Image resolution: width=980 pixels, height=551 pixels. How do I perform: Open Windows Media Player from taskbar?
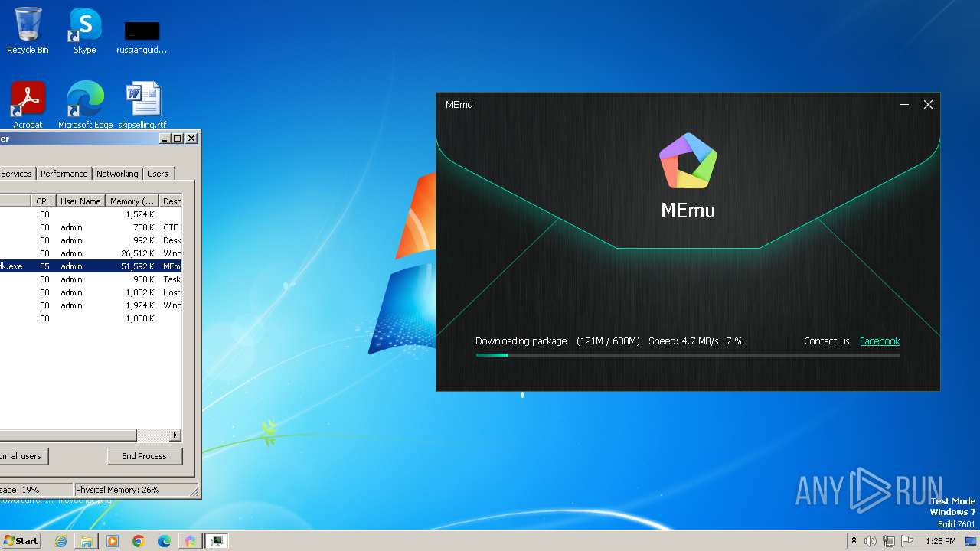[x=113, y=541]
